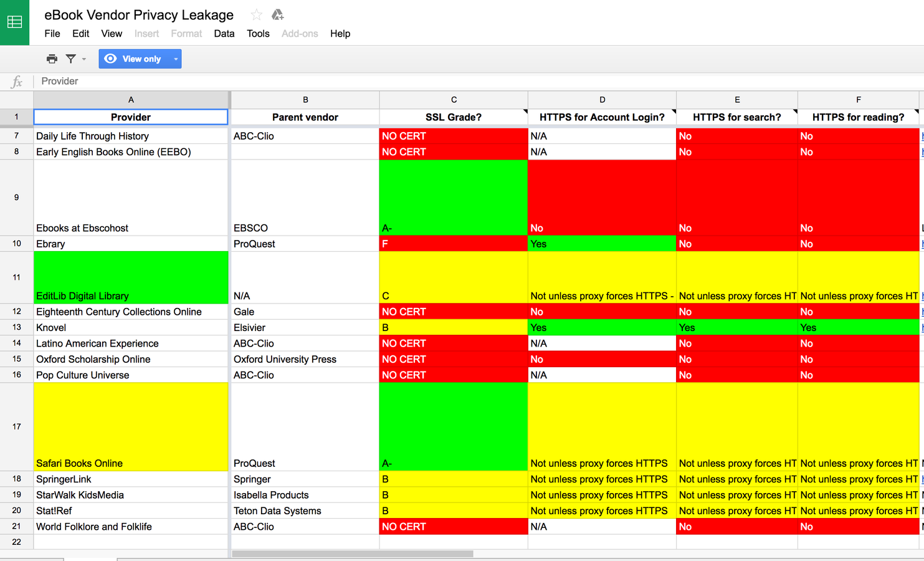Image resolution: width=924 pixels, height=561 pixels.
Task: Select the yellow Safari Books Online cell
Action: [x=131, y=427]
